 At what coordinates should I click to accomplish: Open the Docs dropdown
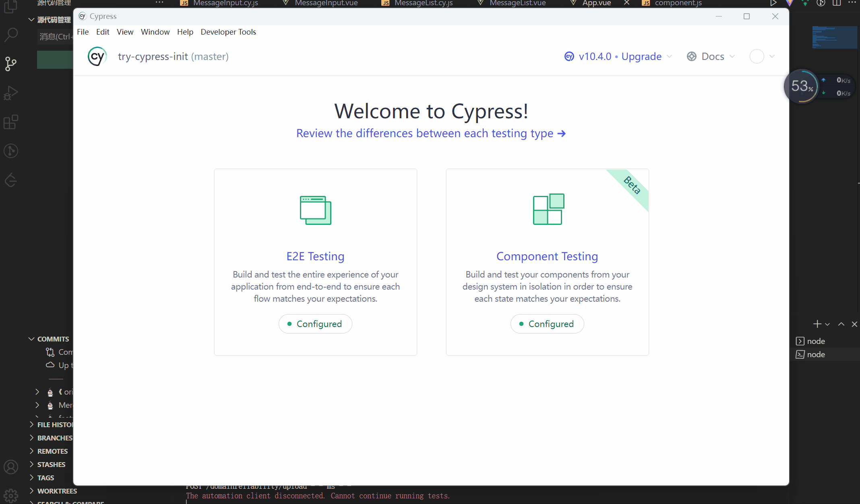[711, 56]
